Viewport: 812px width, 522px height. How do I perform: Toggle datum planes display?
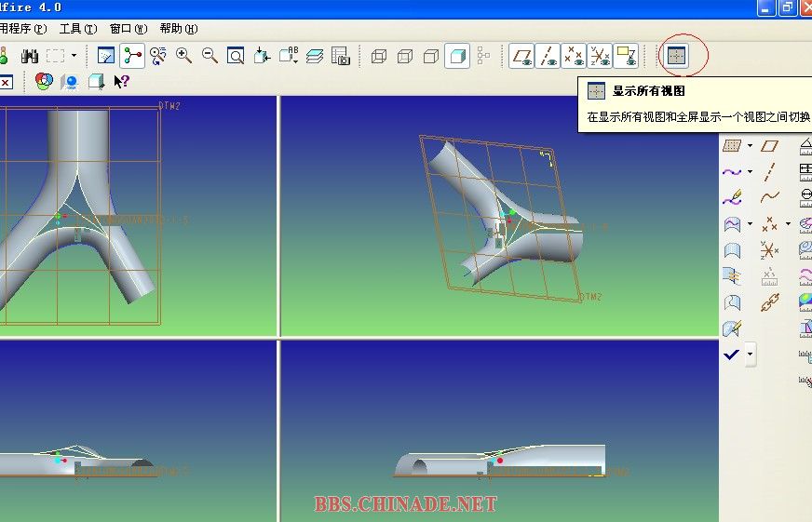(523, 56)
